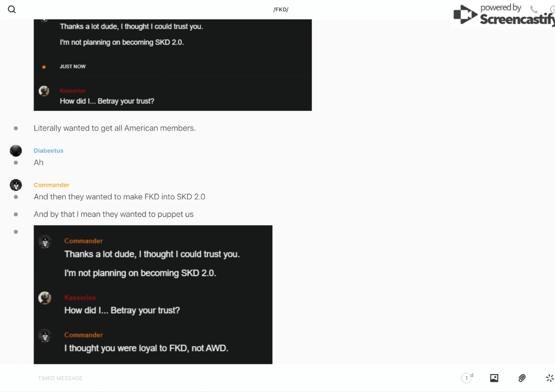
Task: Click Diabeetus's avatar
Action: tap(16, 150)
